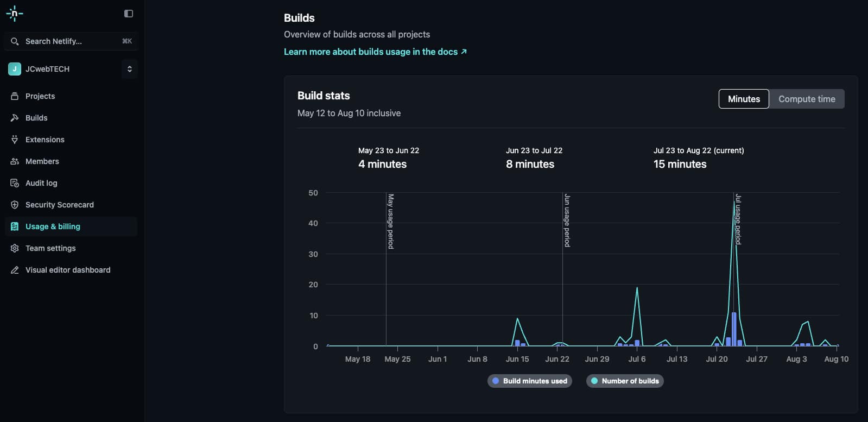This screenshot has width=868, height=422.
Task: Open Visual editor dashboard
Action: point(71,270)
